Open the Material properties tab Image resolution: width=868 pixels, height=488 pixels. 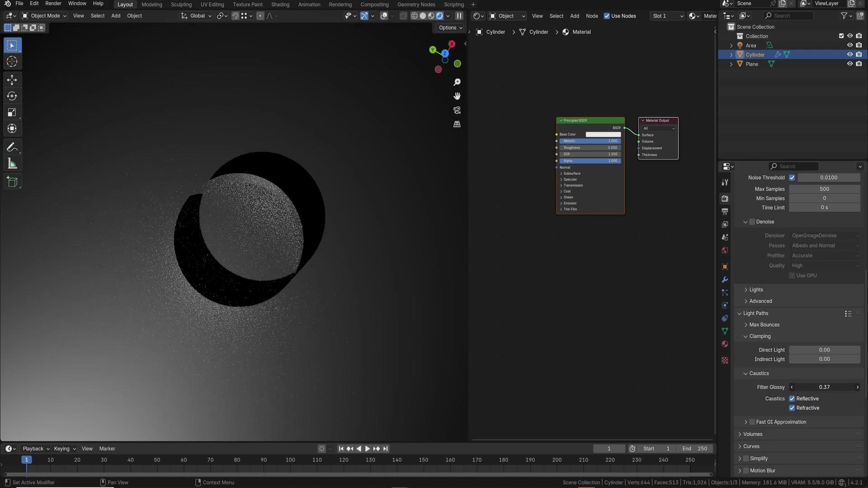(725, 344)
